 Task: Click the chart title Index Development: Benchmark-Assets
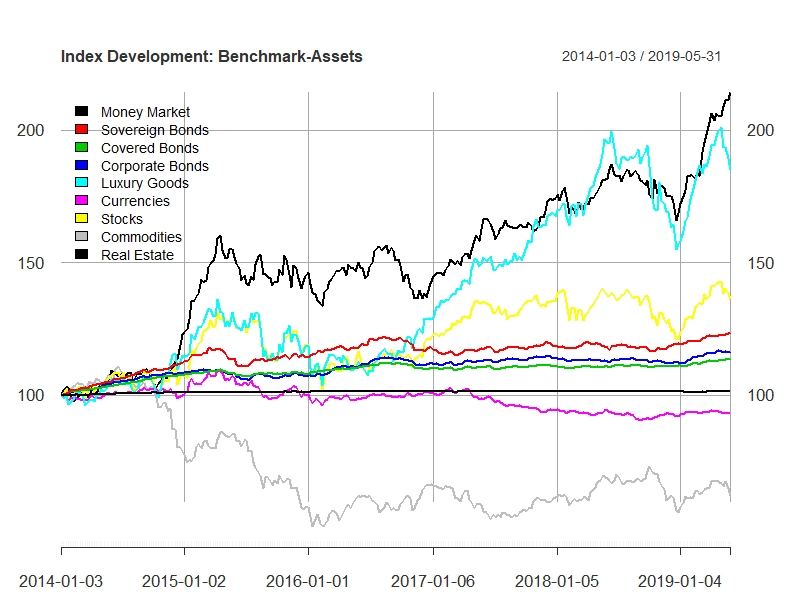pos(212,56)
